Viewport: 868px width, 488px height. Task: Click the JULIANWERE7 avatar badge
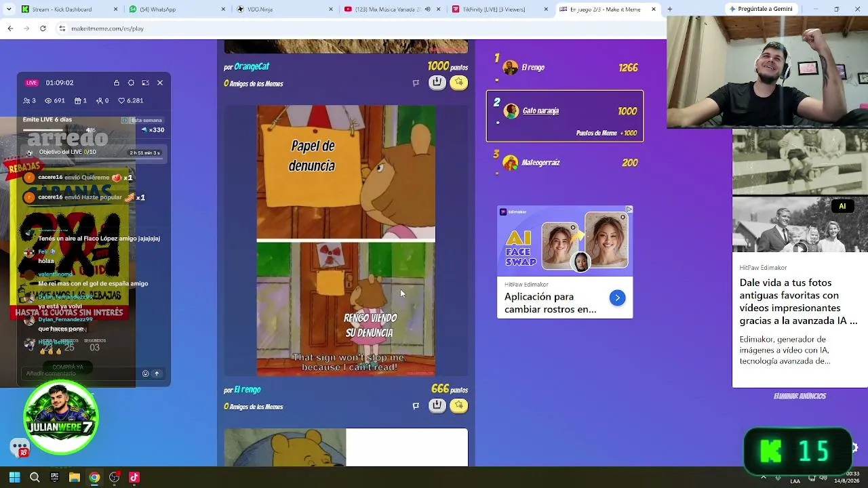tap(61, 417)
